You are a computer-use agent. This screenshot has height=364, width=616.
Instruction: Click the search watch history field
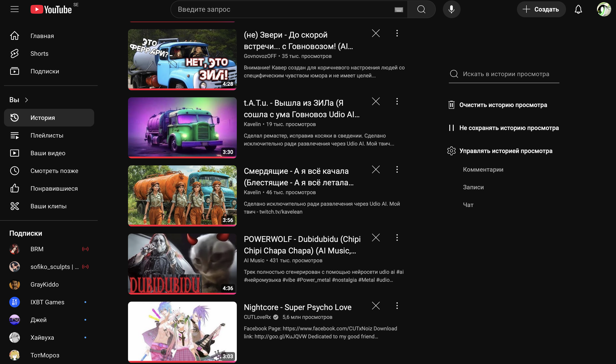click(x=506, y=74)
